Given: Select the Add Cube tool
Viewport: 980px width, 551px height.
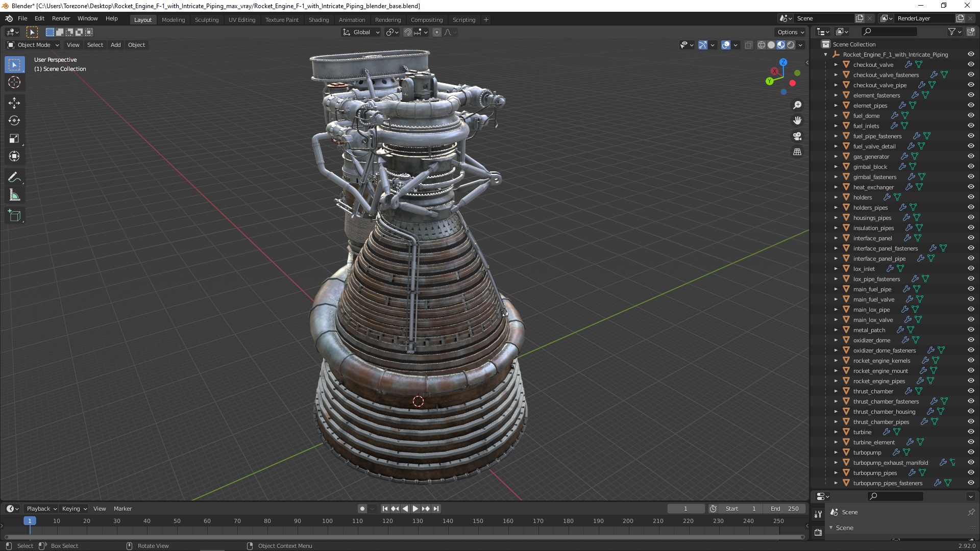Looking at the screenshot, I should point(14,216).
